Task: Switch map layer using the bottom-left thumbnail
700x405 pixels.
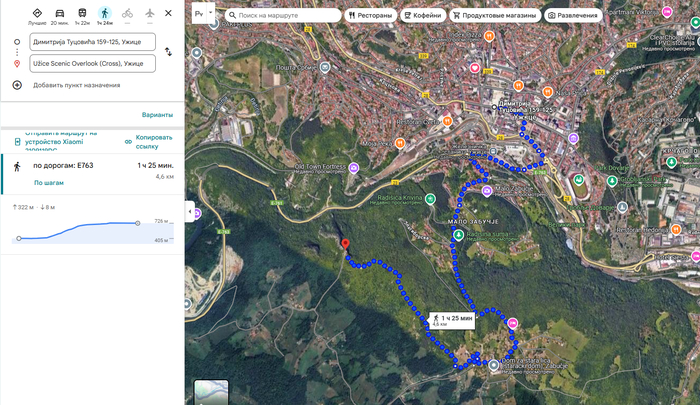Action: pyautogui.click(x=210, y=391)
